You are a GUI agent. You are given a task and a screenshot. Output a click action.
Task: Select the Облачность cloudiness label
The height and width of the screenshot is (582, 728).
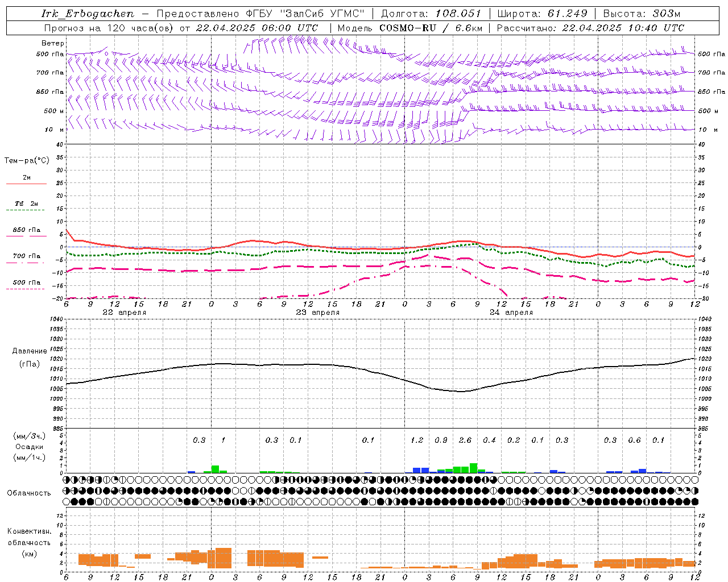pos(29,493)
